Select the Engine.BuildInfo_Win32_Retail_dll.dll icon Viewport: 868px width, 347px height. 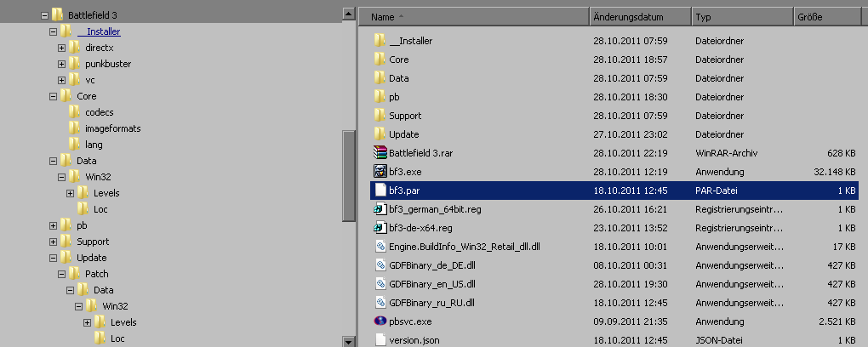pos(380,247)
